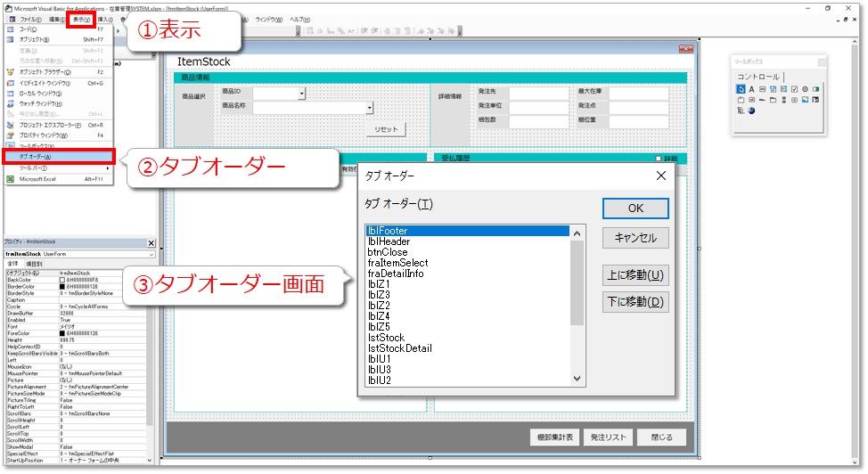The width and height of the screenshot is (868, 474).
Task: Click the BorderColor black swatch in Properties
Action: pos(62,287)
